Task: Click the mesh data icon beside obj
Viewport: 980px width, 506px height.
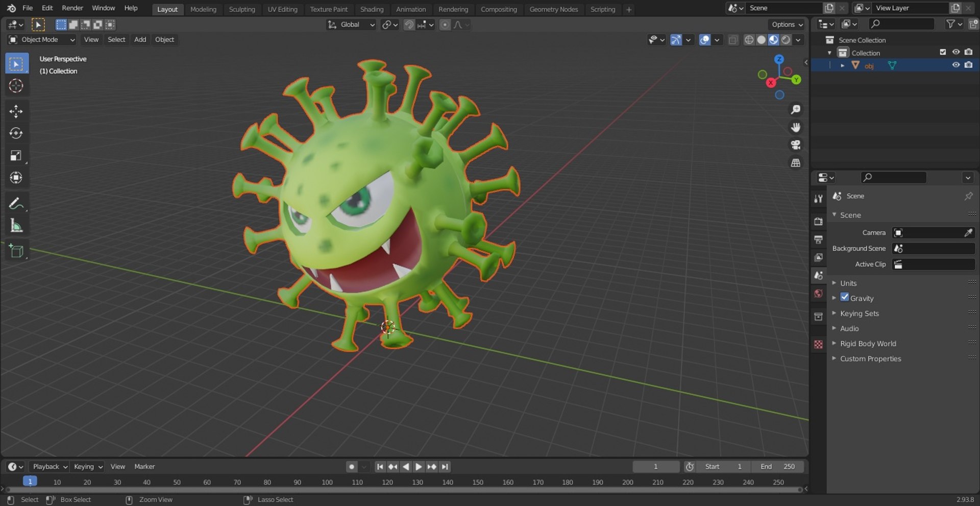Action: [892, 65]
